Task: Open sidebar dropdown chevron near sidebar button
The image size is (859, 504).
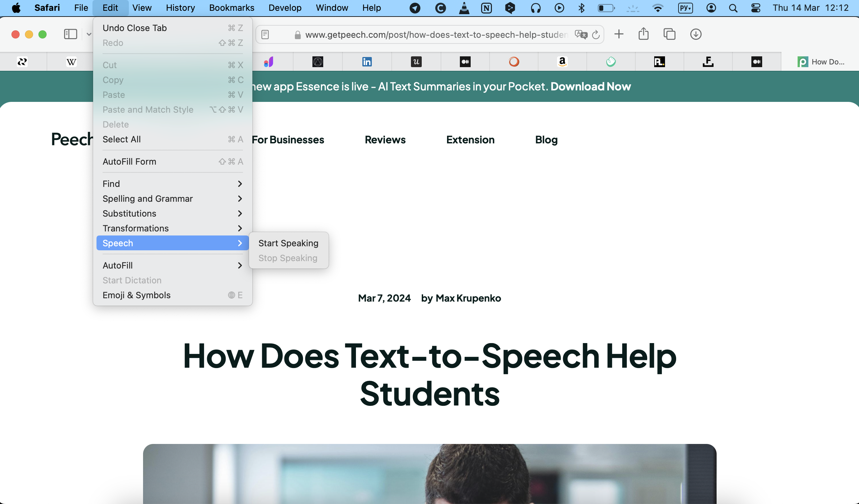Action: (89, 34)
